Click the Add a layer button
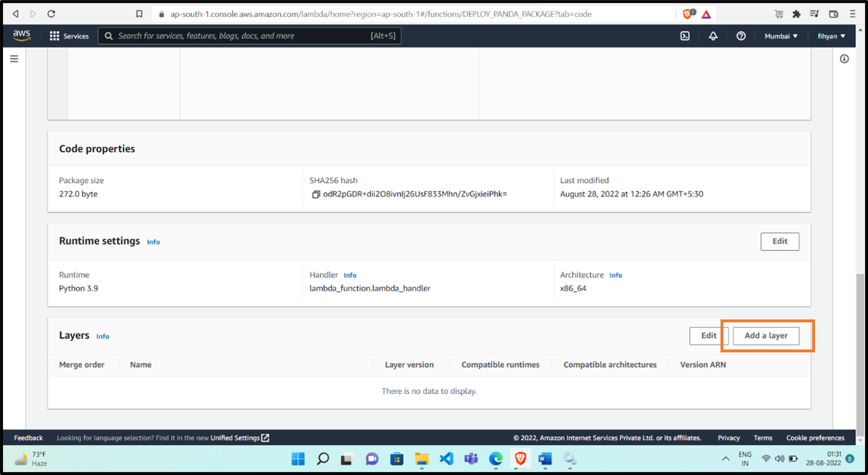 (766, 335)
